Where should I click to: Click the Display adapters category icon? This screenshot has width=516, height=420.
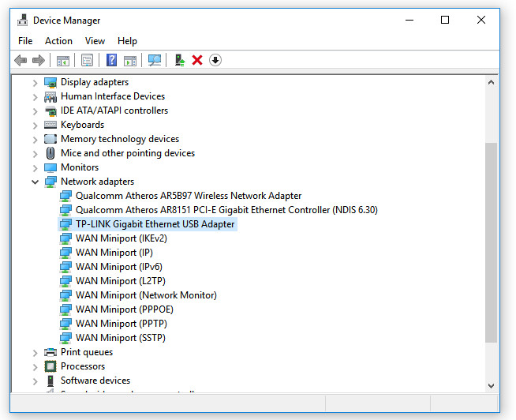[x=50, y=83]
